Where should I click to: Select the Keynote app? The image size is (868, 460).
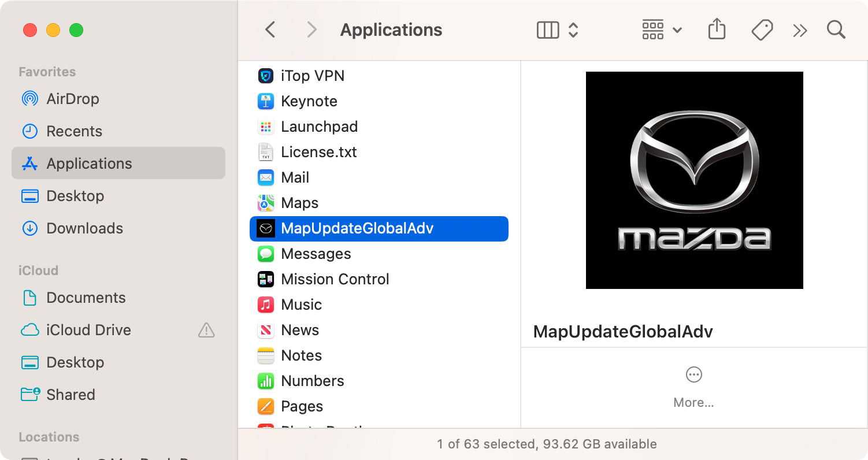tap(379, 101)
